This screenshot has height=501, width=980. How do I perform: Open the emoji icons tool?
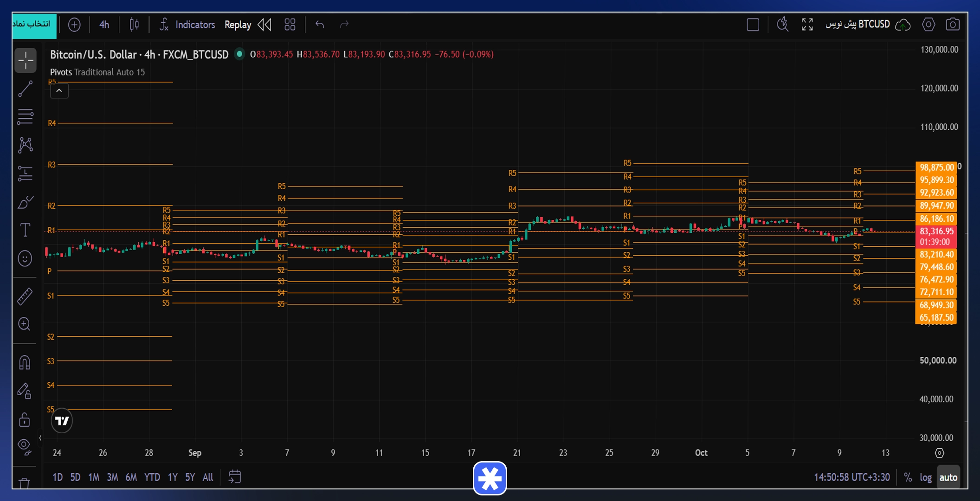[x=25, y=258]
